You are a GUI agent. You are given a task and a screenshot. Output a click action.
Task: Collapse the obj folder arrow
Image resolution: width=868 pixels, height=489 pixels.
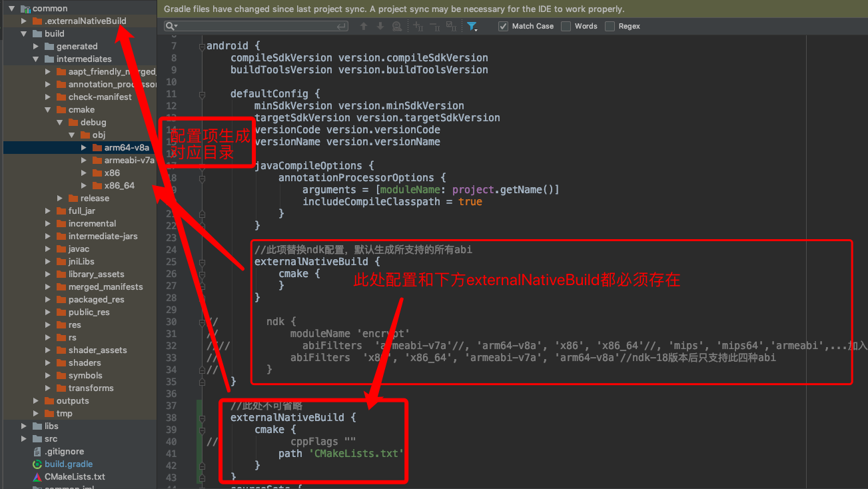(x=71, y=135)
